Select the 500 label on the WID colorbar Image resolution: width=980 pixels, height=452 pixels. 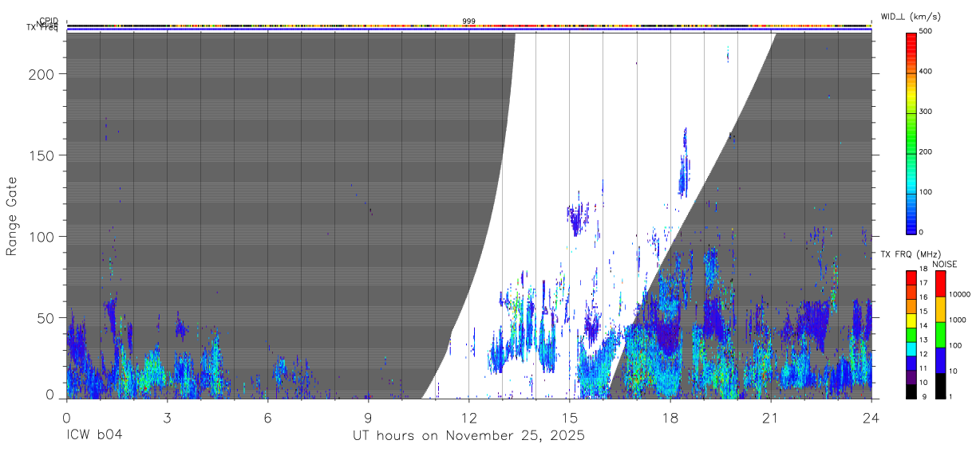927,32
